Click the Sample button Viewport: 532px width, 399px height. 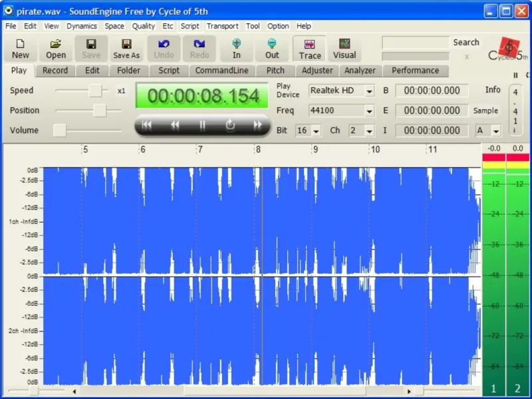(x=485, y=110)
